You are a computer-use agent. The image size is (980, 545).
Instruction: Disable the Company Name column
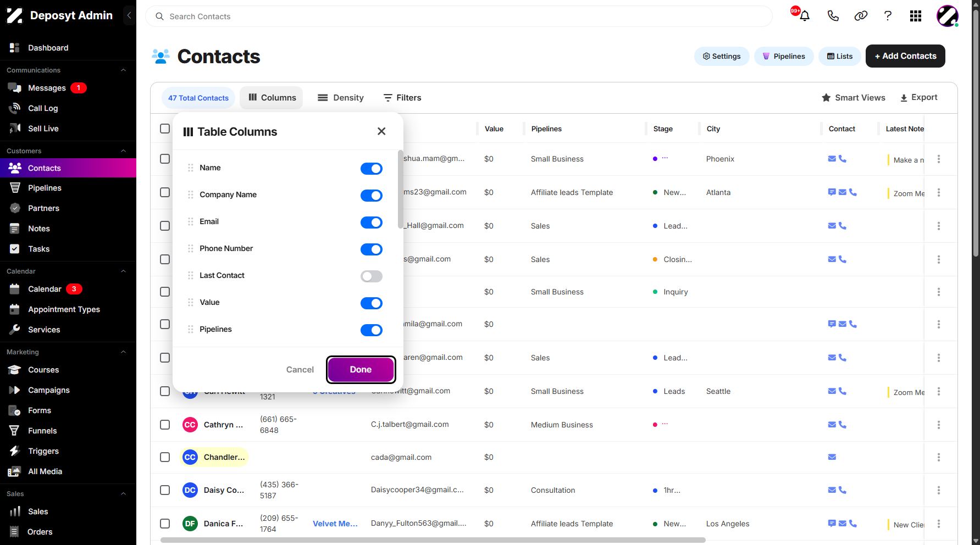372,196
